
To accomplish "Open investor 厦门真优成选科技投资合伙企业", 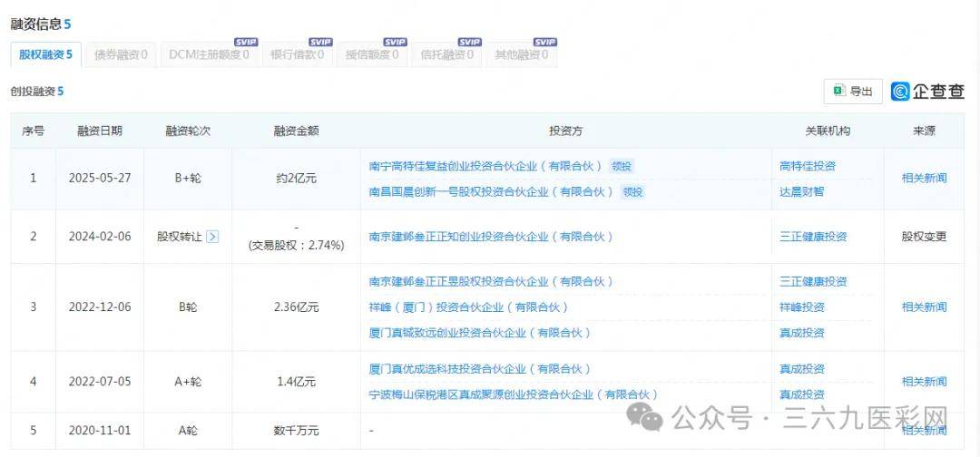I will [x=480, y=369].
